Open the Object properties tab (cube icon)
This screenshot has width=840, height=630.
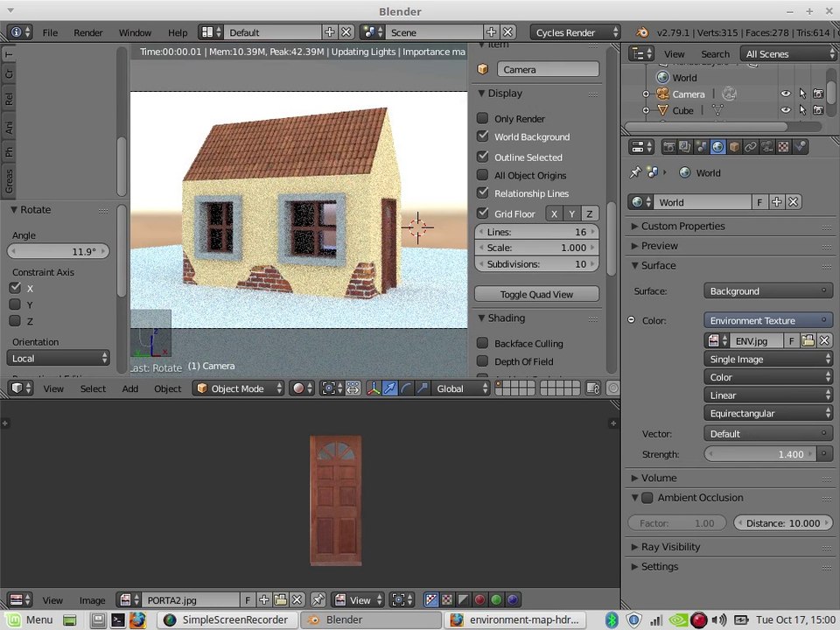tap(734, 147)
